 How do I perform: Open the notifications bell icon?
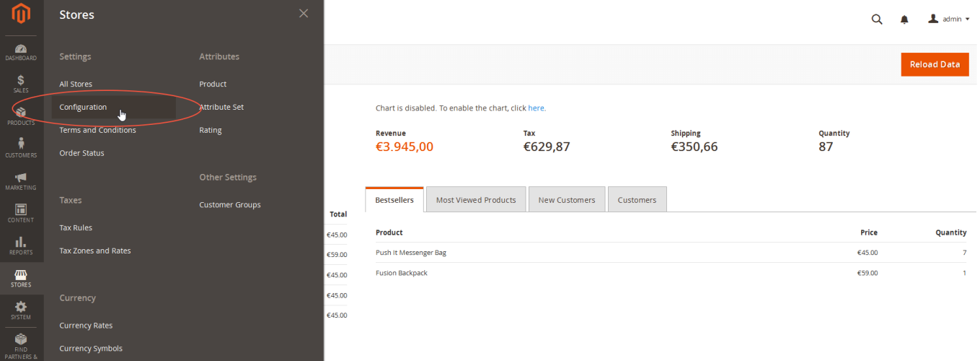pos(904,19)
